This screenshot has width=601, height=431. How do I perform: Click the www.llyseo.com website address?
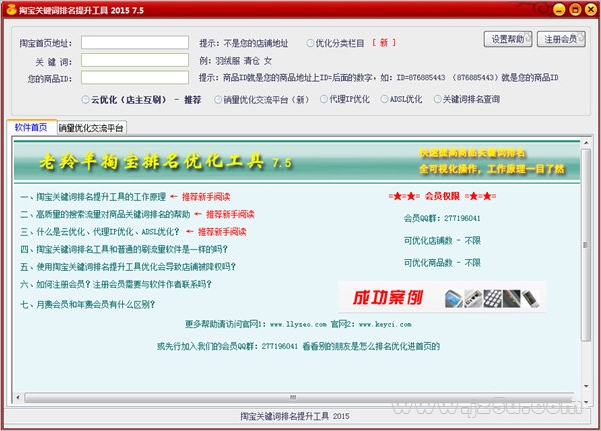[298, 324]
